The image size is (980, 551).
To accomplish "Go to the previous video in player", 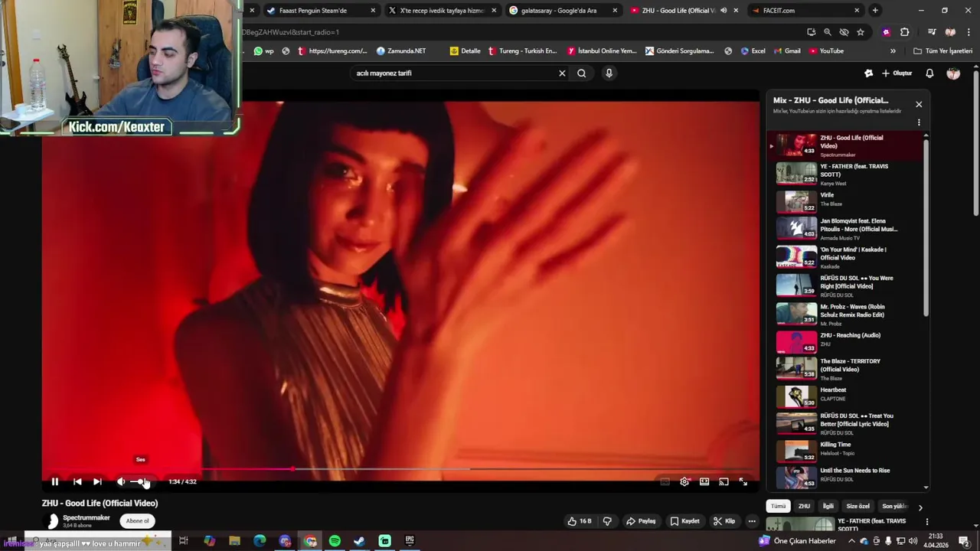I will [x=77, y=481].
